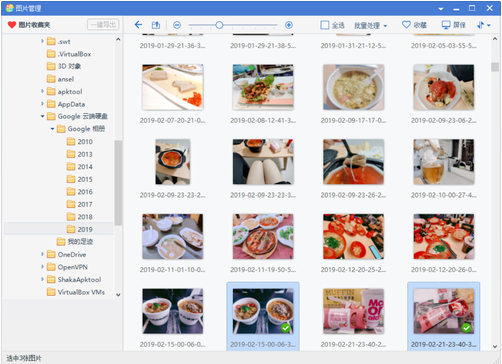Click the folder tree scroll up arrow
Image resolution: width=502 pixels, height=364 pixels.
[118, 39]
